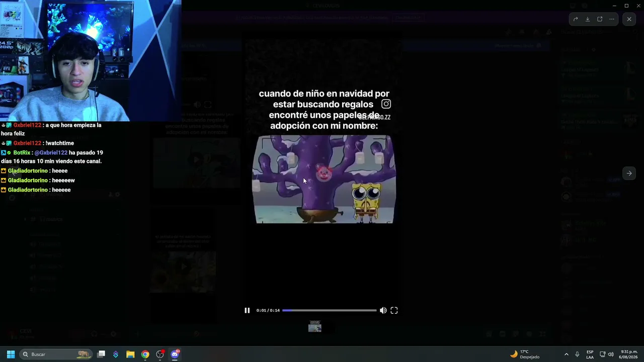Click the Gxbriel122 '!watchtime' chat message
The width and height of the screenshot is (644, 362).
pyautogui.click(x=38, y=143)
